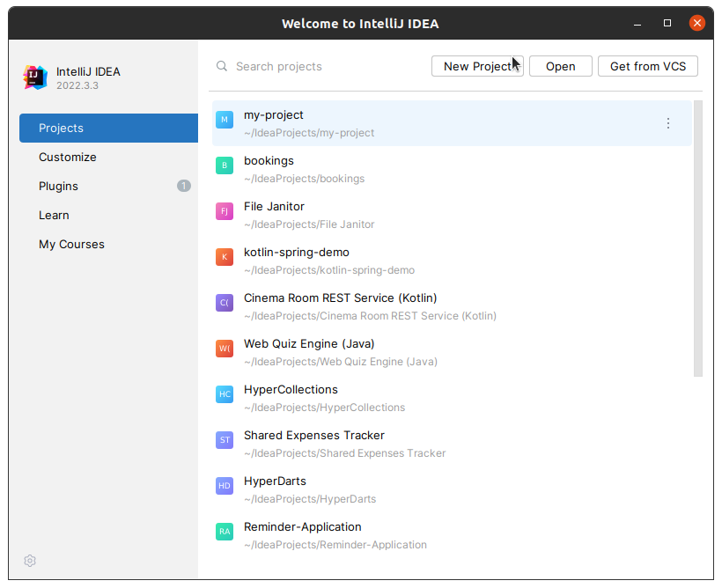Open the kotlin-spring-demo project
This screenshot has height=588, width=722.
pos(452,261)
